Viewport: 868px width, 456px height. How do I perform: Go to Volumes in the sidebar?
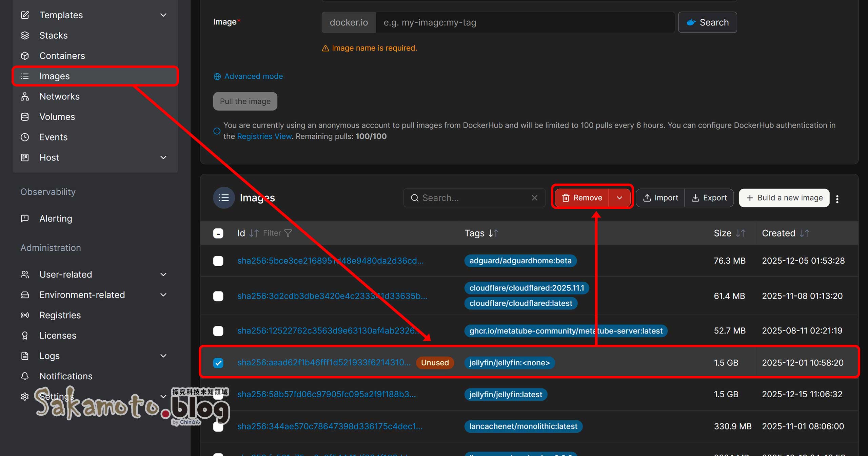[57, 117]
